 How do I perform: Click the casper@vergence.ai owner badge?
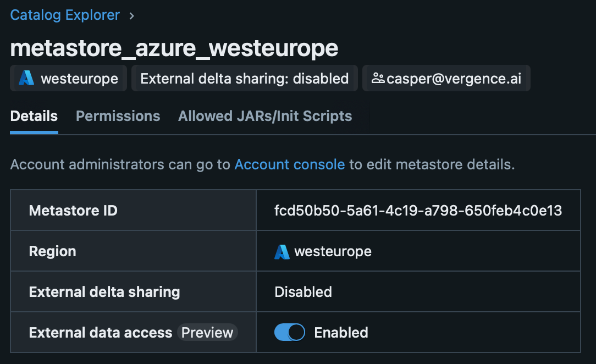coord(454,79)
